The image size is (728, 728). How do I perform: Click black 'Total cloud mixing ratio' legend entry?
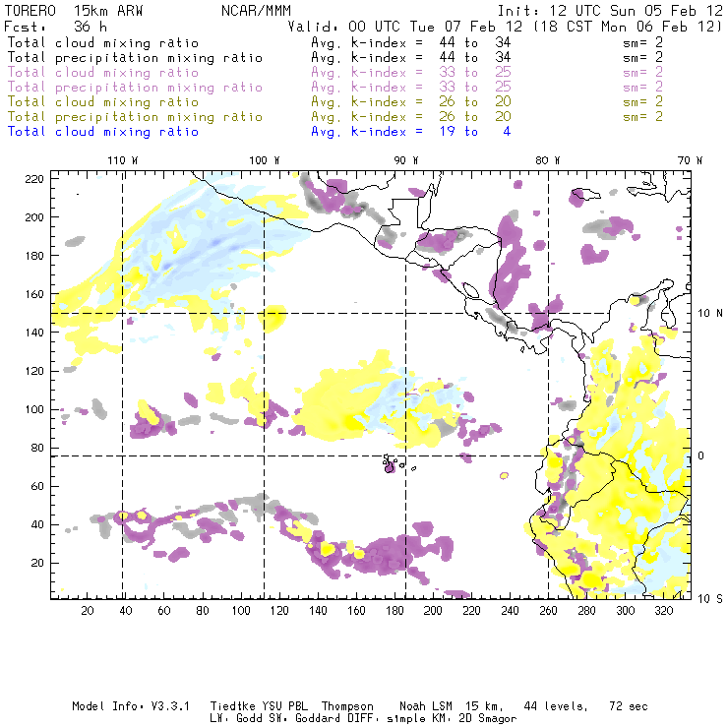click(103, 42)
